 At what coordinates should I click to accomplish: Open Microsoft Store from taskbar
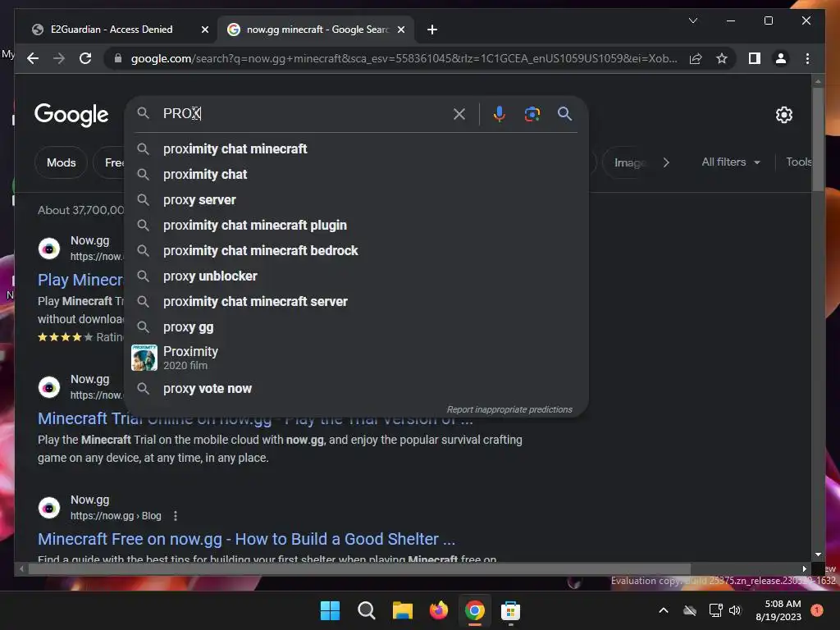(510, 610)
